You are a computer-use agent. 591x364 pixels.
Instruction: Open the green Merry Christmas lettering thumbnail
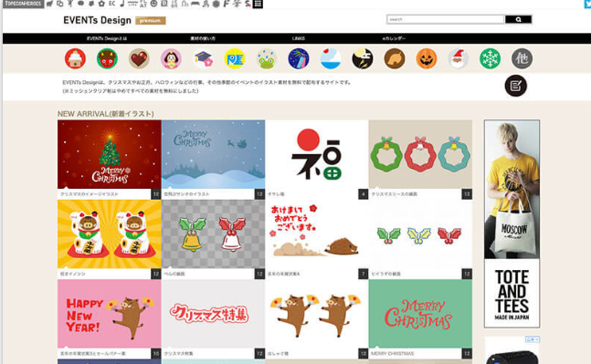pos(420,314)
